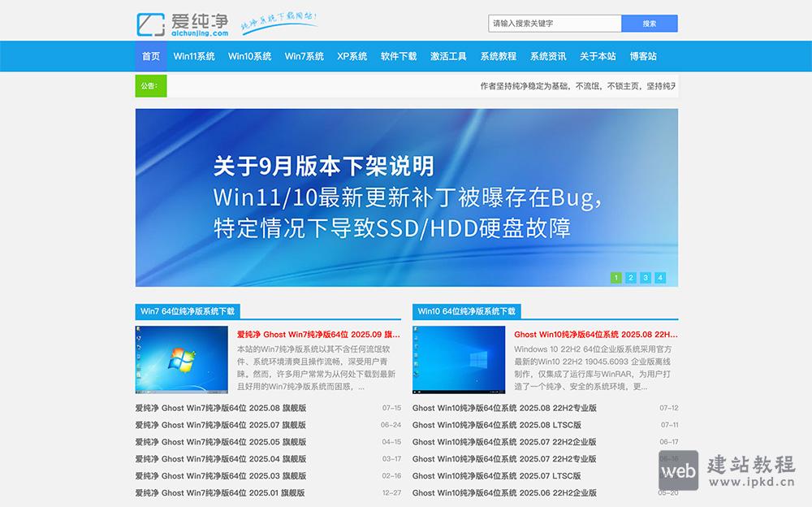Open the 系统资讯 menu item
Image resolution: width=812 pixels, height=507 pixels.
(548, 56)
